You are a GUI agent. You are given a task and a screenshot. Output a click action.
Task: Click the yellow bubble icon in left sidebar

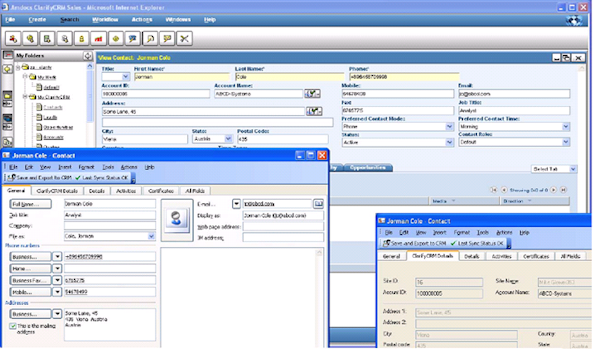(x=8, y=69)
